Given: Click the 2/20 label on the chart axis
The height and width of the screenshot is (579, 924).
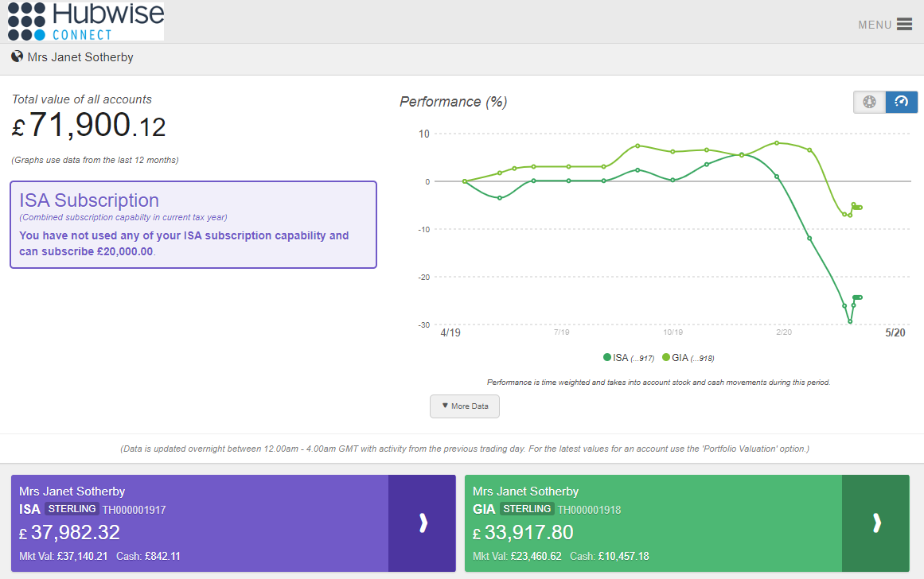Looking at the screenshot, I should click(784, 332).
